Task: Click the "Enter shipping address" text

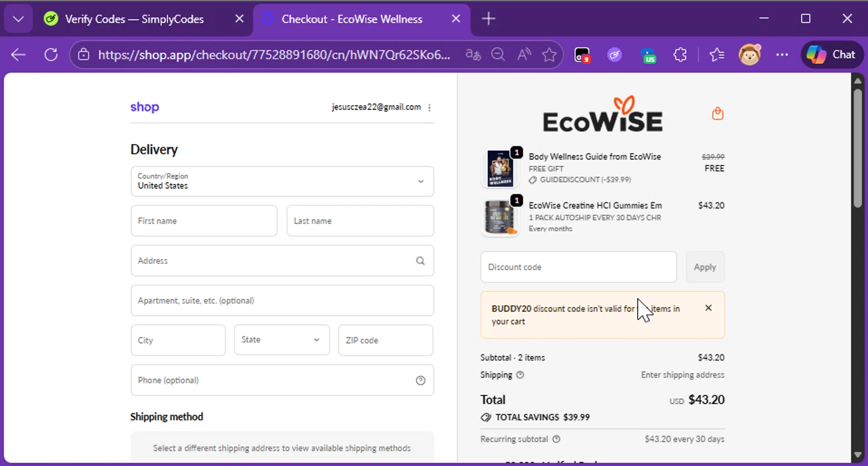Action: 682,375
